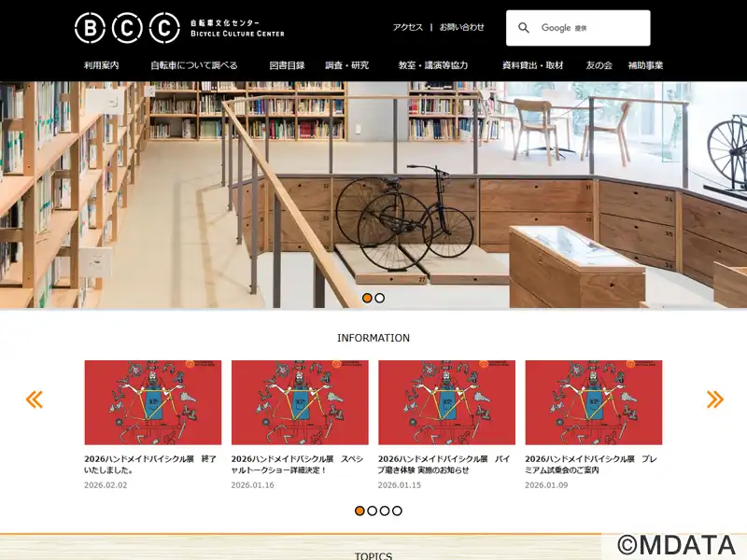
Task: Select the second hero slideshow dot
Action: 380,298
